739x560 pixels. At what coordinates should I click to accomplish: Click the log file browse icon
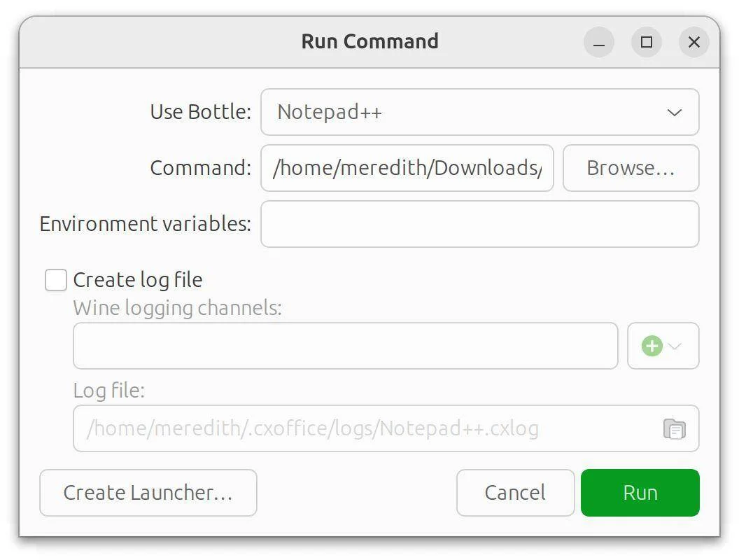click(674, 428)
